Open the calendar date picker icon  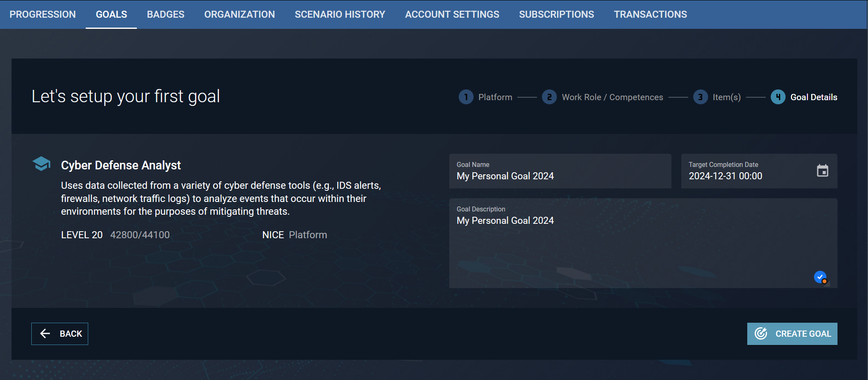822,171
